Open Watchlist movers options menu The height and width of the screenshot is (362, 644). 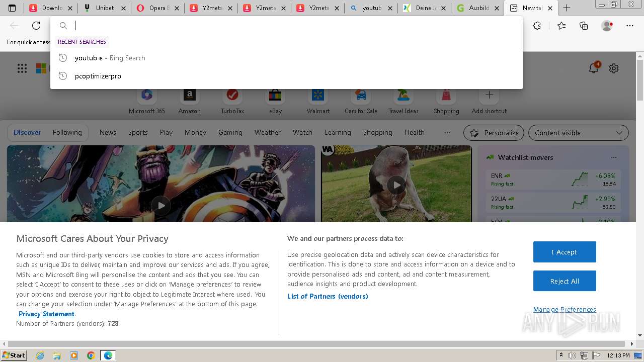(x=613, y=157)
